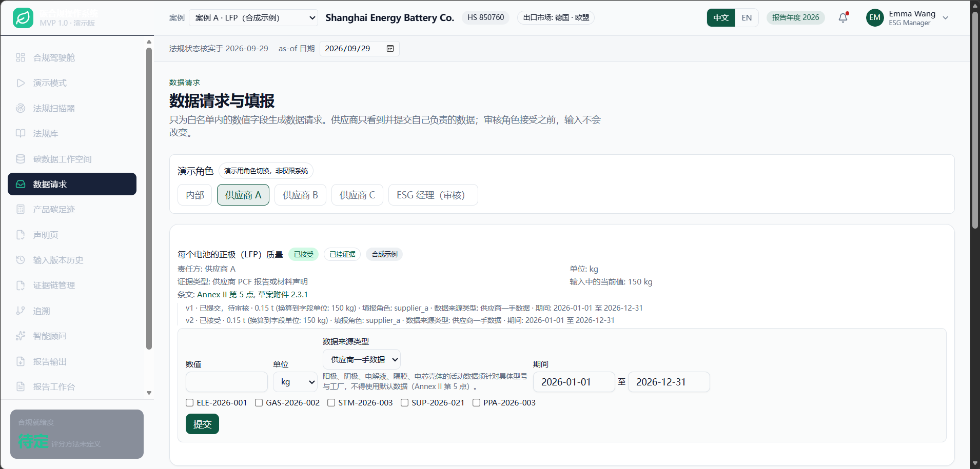Click the period start date 2026-01-01 field
This screenshot has height=469, width=980.
click(574, 382)
